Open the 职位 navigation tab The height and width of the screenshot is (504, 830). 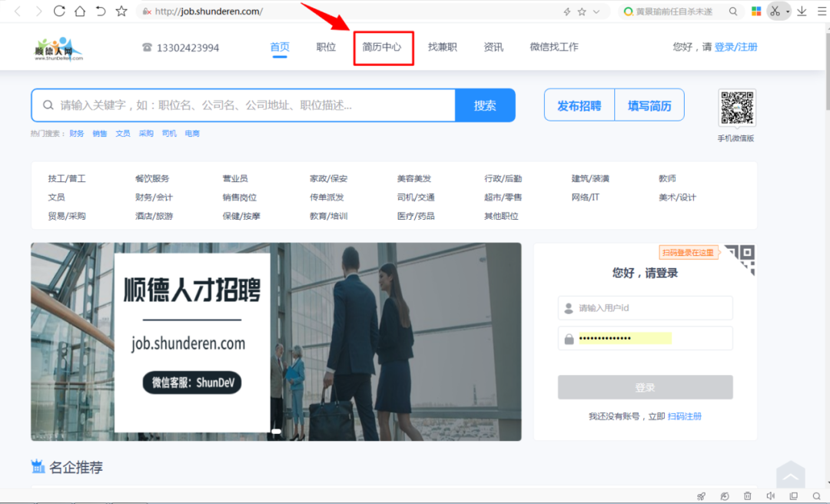(x=326, y=47)
